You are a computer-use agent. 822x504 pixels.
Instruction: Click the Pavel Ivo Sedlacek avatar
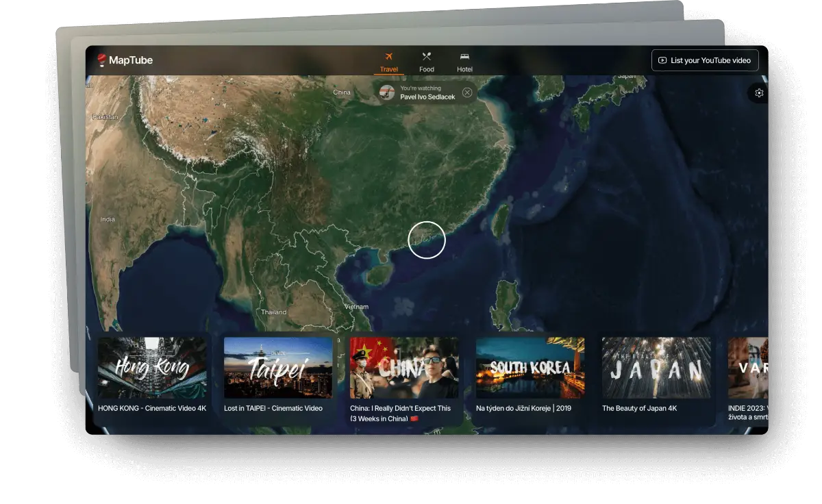point(387,92)
